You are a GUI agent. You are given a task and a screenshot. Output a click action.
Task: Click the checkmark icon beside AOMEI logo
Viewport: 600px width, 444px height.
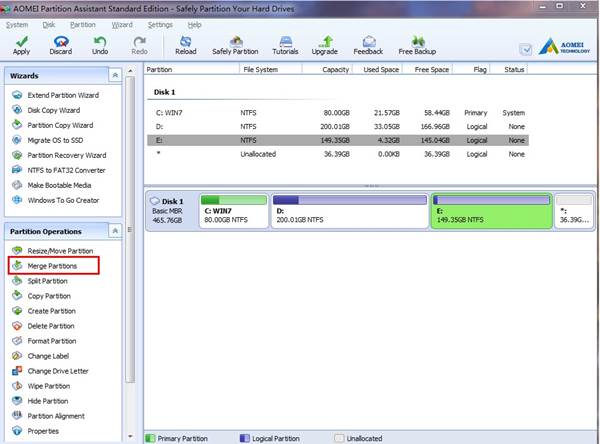click(x=526, y=49)
